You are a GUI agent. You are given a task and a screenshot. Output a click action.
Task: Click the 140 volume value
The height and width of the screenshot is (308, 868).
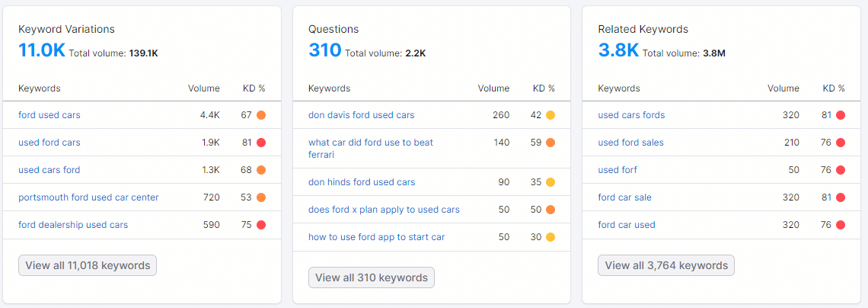click(502, 143)
